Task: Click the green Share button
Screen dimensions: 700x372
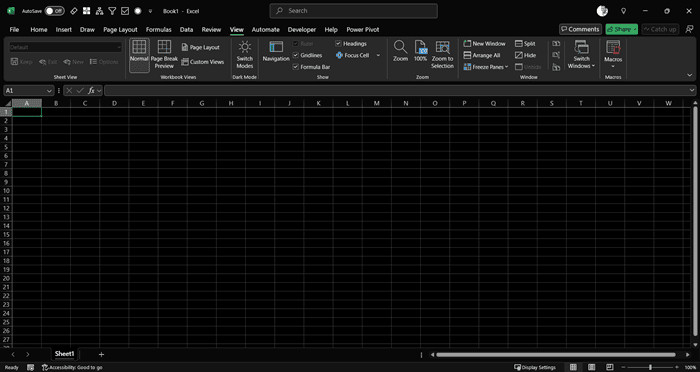Action: point(621,29)
